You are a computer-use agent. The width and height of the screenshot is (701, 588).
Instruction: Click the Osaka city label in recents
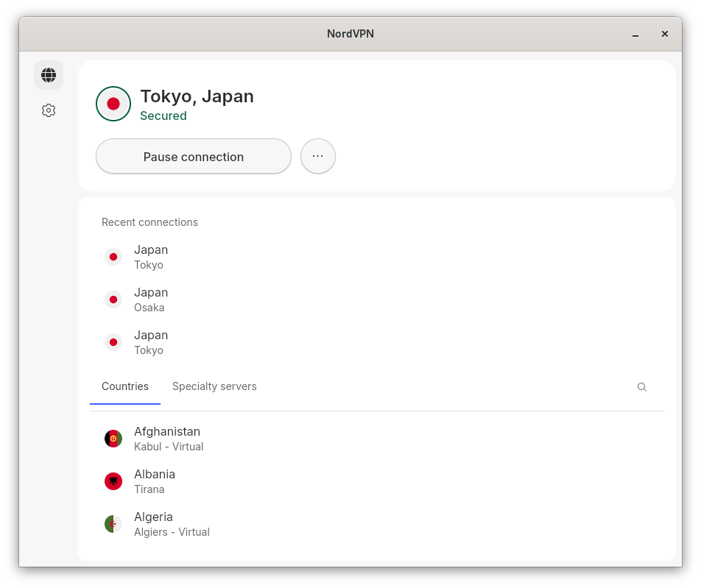click(149, 308)
